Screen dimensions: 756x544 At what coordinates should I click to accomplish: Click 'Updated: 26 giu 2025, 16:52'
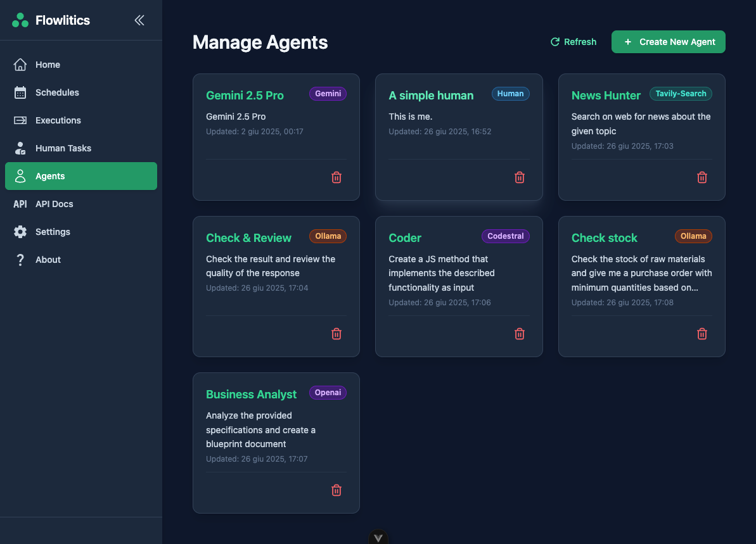440,132
